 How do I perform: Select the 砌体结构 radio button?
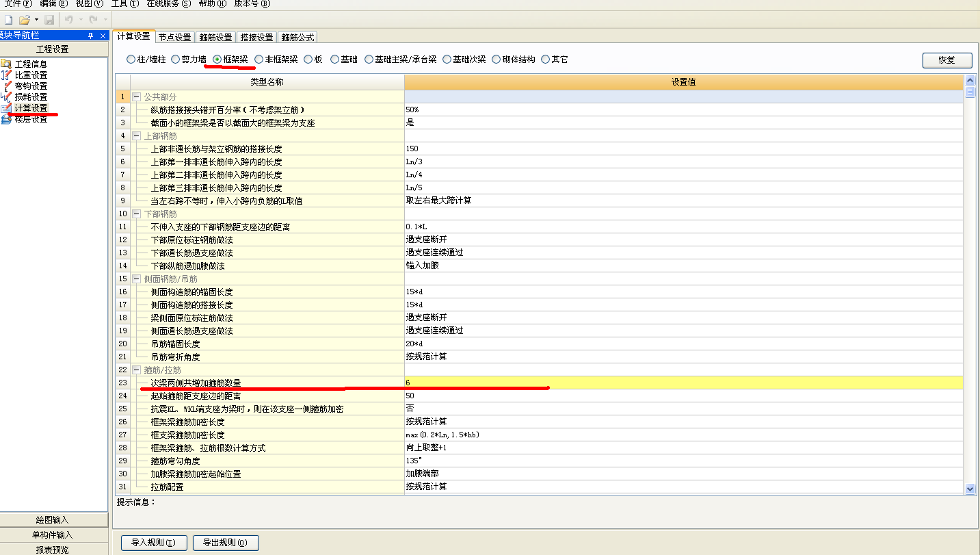[496, 60]
